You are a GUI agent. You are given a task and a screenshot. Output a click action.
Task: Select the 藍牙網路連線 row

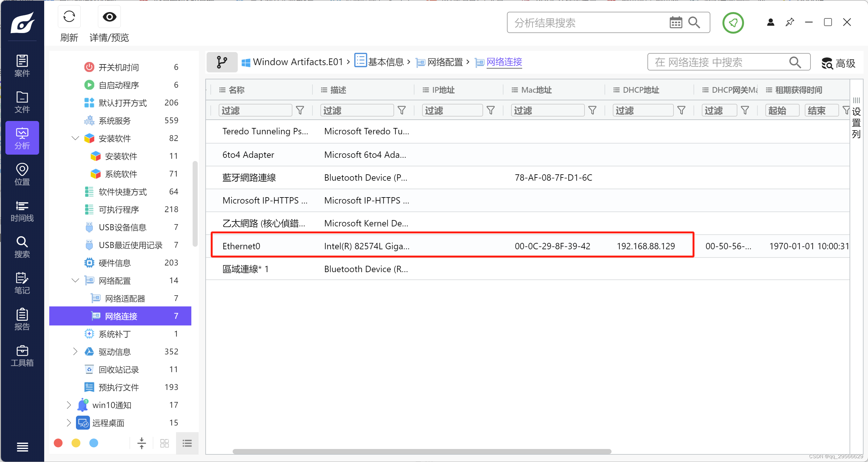527,177
